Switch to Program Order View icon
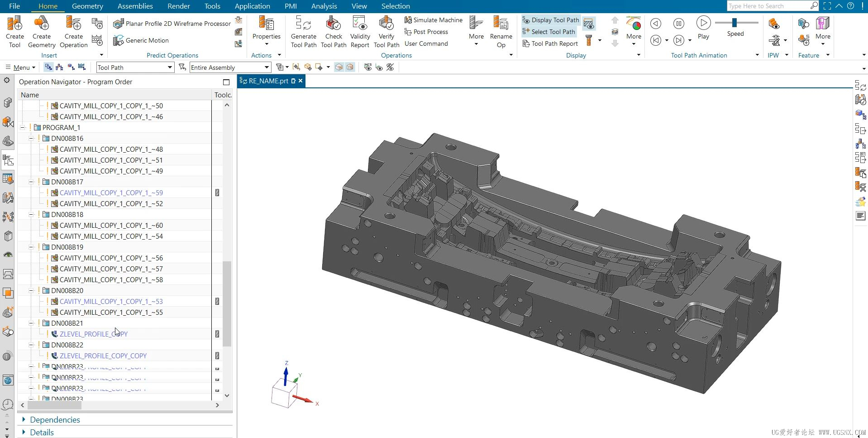 point(48,67)
